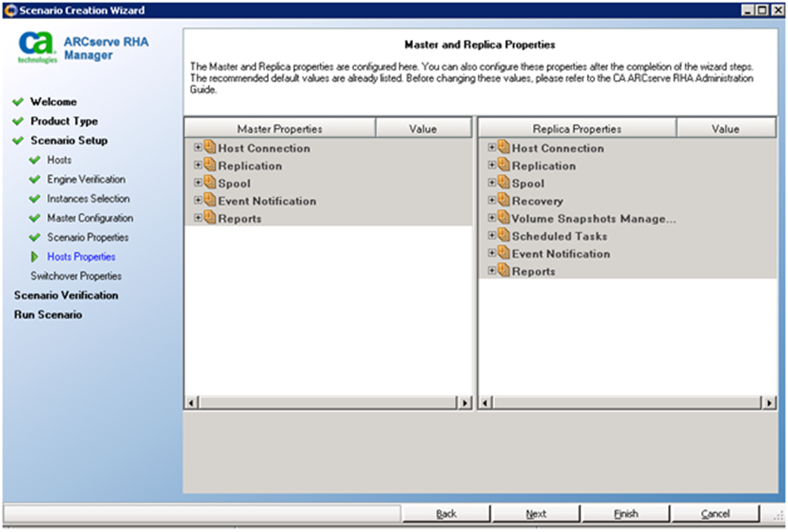Expand Replica Host Connection node
788x532 pixels.
coord(492,147)
